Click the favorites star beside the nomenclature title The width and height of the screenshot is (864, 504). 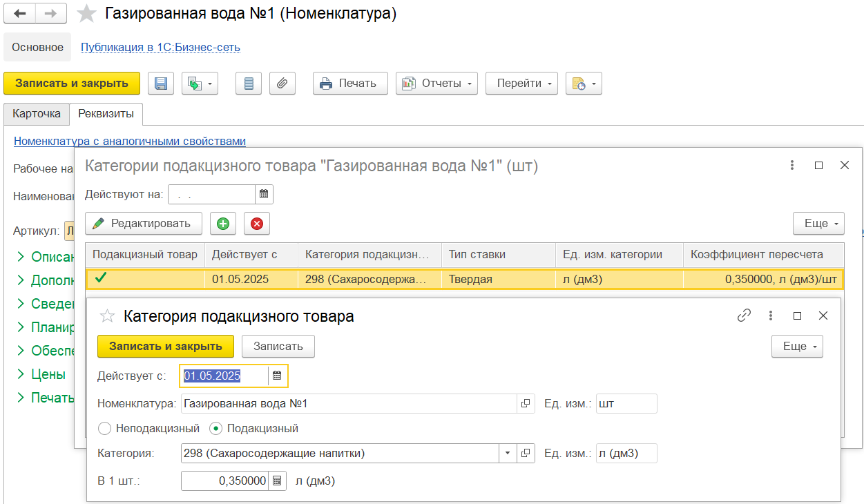click(x=86, y=13)
